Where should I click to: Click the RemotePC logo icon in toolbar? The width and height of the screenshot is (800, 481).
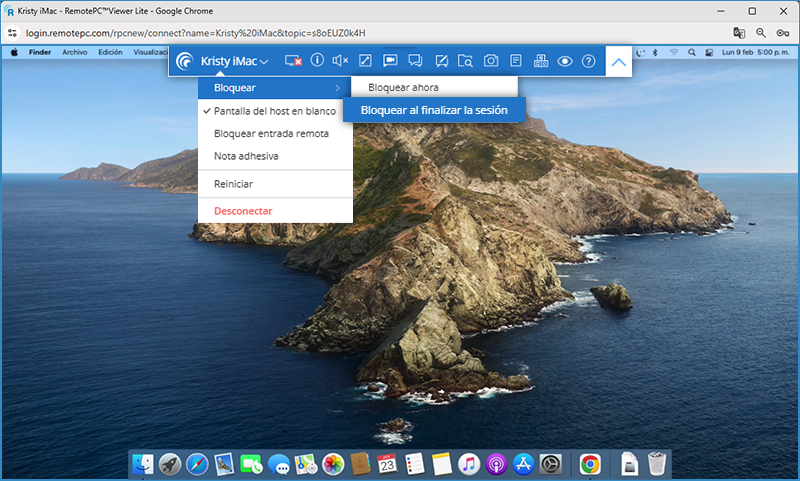(x=185, y=61)
